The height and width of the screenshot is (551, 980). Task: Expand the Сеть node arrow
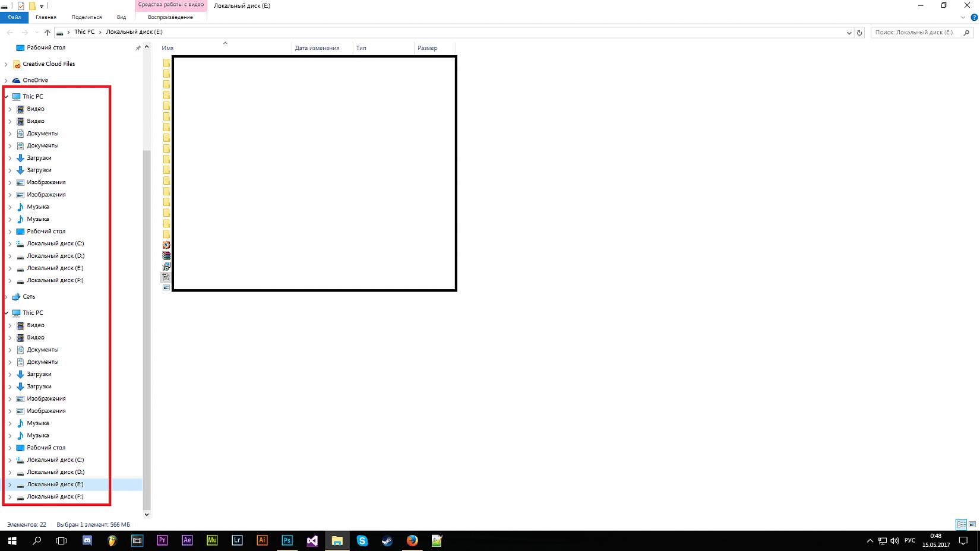click(x=6, y=296)
